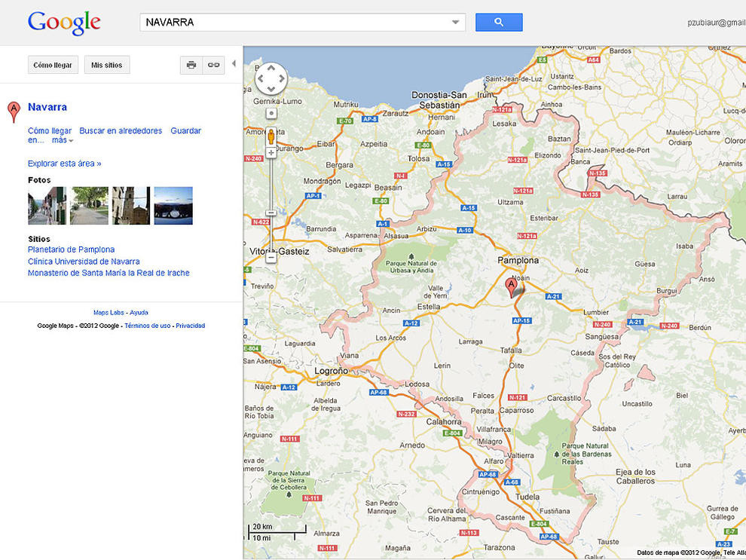Open the search box suggestions dropdown arrow

455,23
